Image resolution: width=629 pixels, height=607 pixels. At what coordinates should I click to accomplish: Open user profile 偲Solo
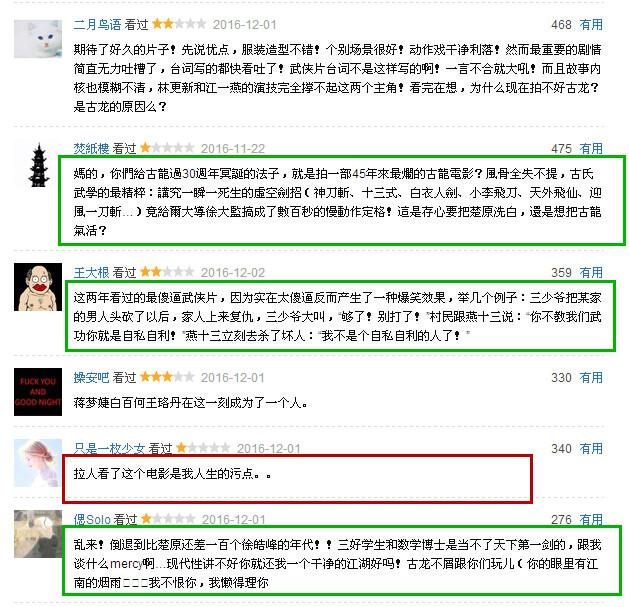pos(91,520)
